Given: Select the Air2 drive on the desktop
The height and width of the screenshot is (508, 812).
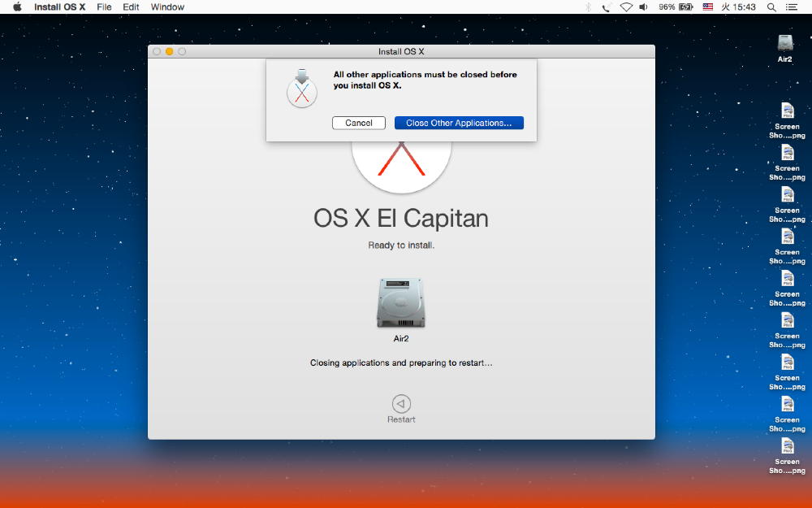Looking at the screenshot, I should pos(785,48).
